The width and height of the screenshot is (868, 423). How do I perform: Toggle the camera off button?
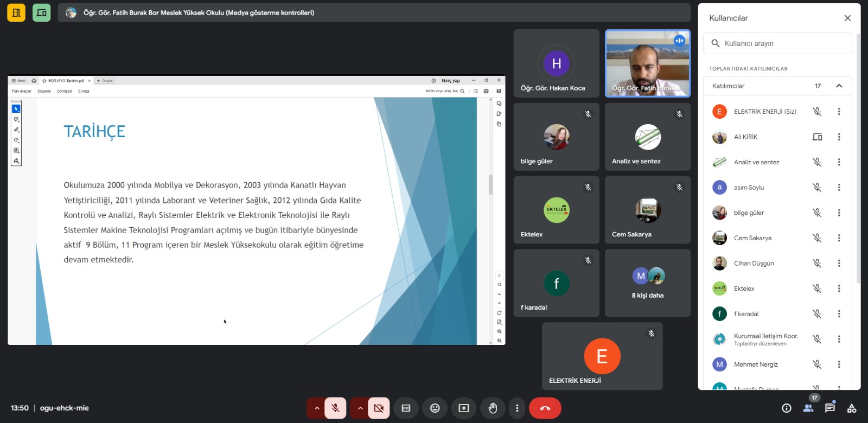click(x=379, y=408)
